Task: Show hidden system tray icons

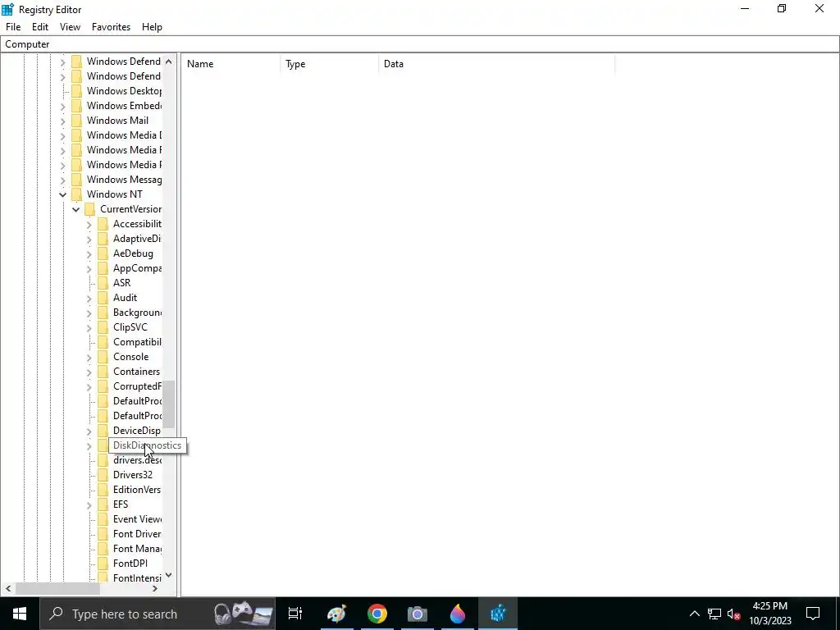Action: (x=694, y=614)
